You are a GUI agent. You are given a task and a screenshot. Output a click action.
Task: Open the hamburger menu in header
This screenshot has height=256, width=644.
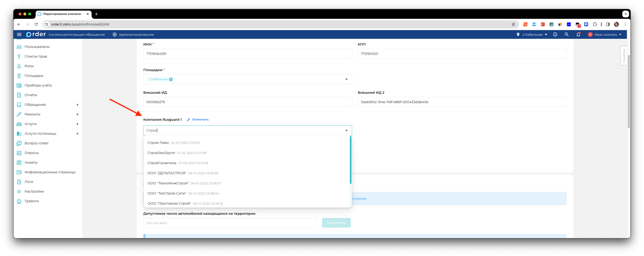[x=19, y=34]
